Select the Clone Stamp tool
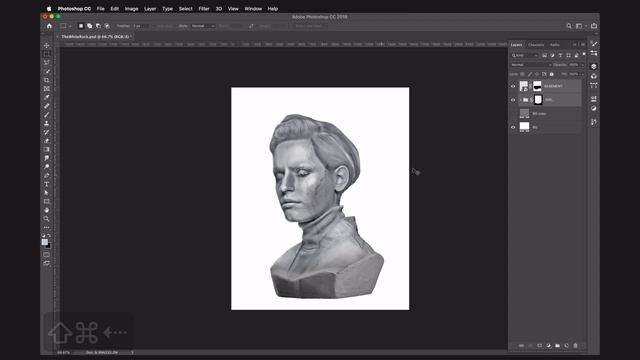This screenshot has width=640, height=360. pos(47,123)
